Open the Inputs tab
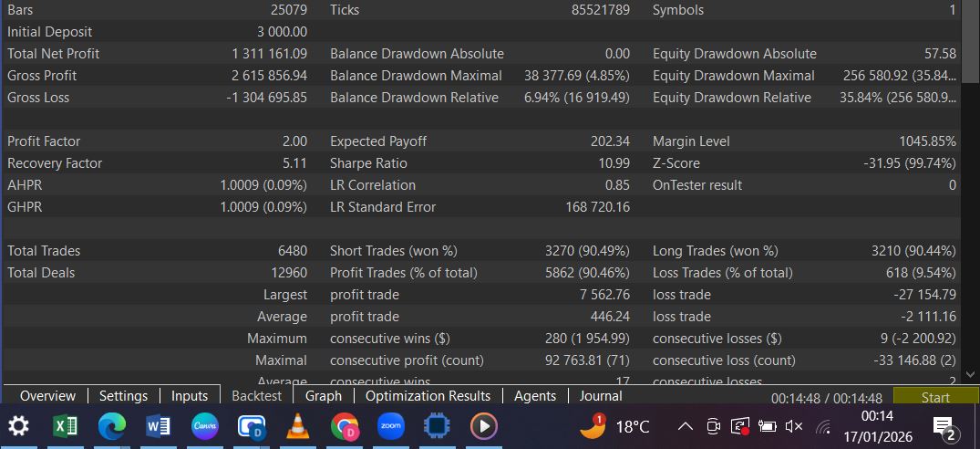 click(190, 396)
